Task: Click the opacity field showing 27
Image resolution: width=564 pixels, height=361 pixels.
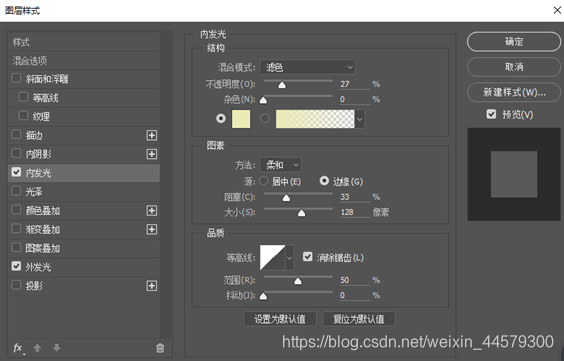Action: coord(354,84)
